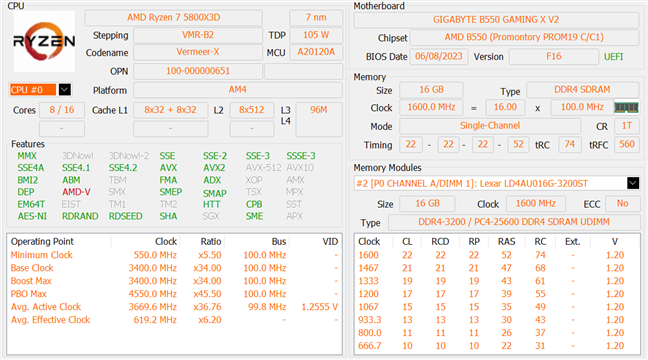Viewport: 648px width, 360px height.
Task: Click the 1333 clock row in timings table
Action: click(497, 281)
